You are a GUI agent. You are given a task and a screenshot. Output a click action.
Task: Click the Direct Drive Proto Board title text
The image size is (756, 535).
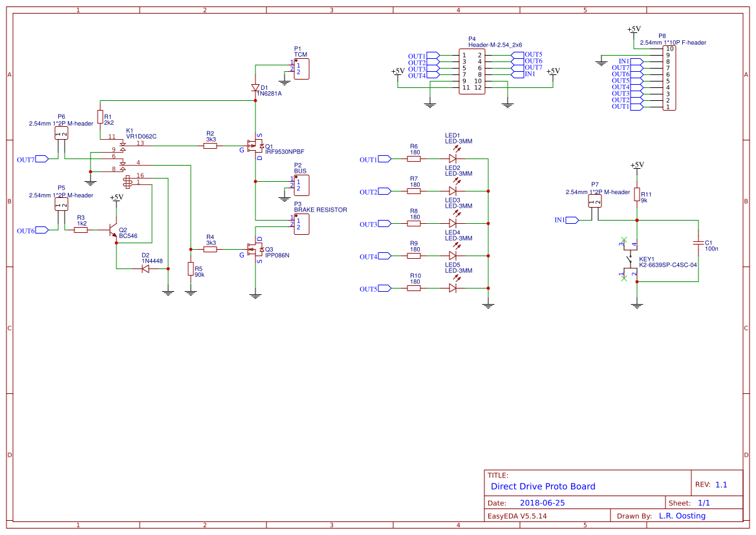click(x=542, y=486)
